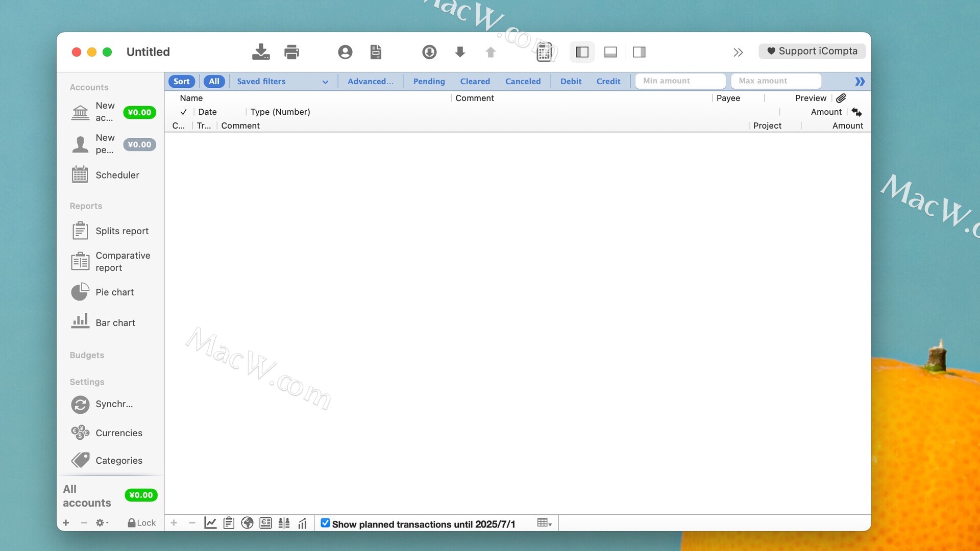Toggle the left sidebar panel view

coord(582,52)
